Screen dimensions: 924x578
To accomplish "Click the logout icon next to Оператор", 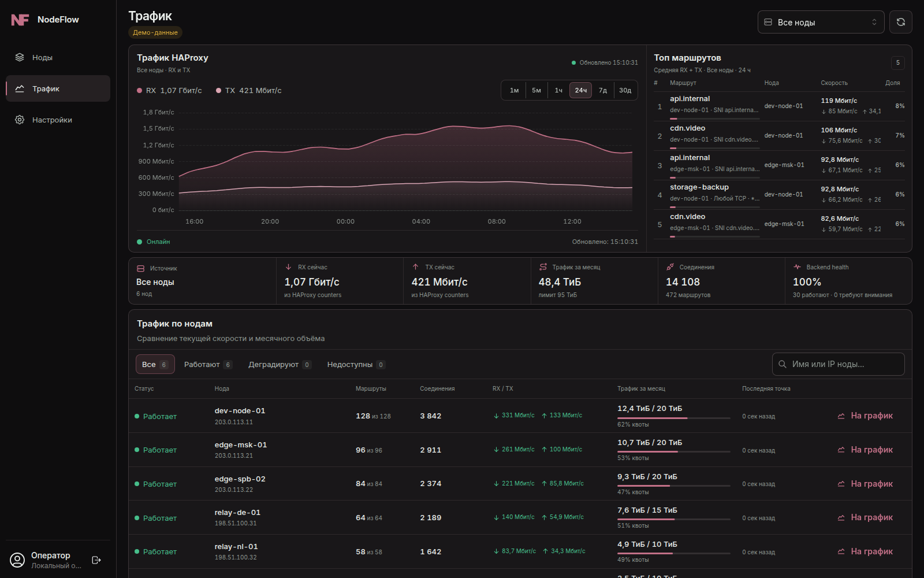I will click(96, 560).
